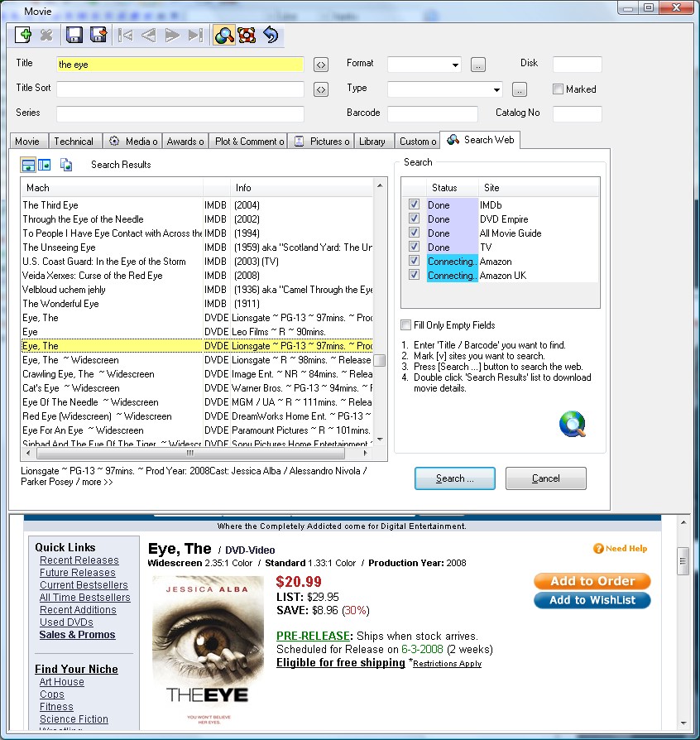
Task: Click the globe magnifier search icon
Action: click(573, 424)
